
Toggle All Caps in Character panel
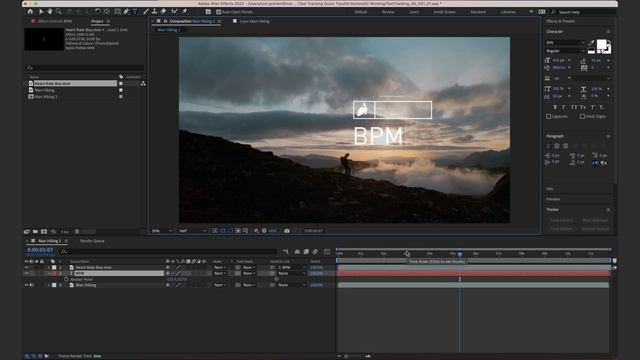click(573, 107)
